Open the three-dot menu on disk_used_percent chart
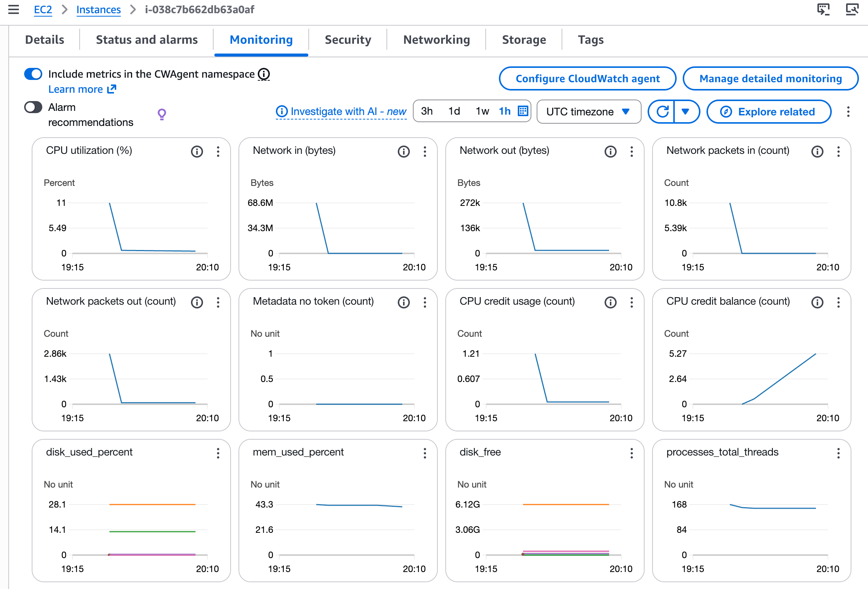Screen dimensions: 868x589 click(218, 453)
